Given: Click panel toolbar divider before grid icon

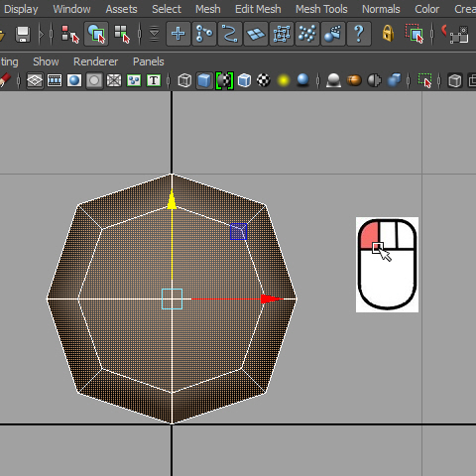Looking at the screenshot, I should [19, 80].
